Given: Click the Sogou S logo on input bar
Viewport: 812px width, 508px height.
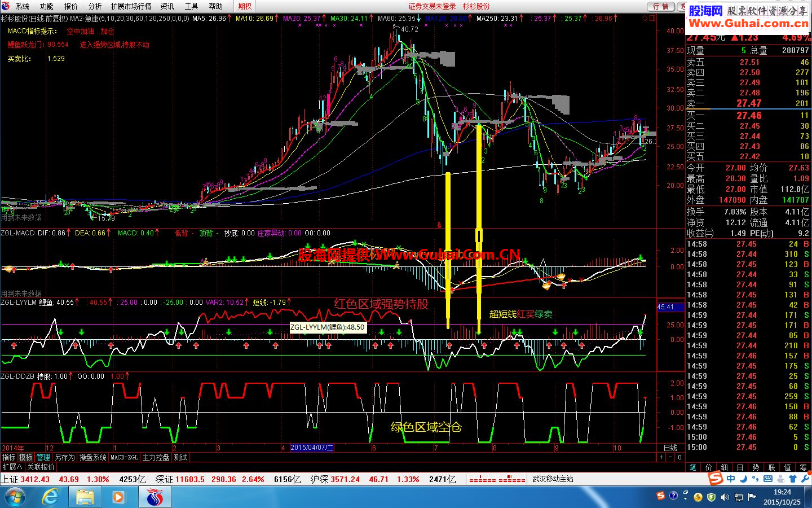Looking at the screenshot, I should pyautogui.click(x=716, y=479).
